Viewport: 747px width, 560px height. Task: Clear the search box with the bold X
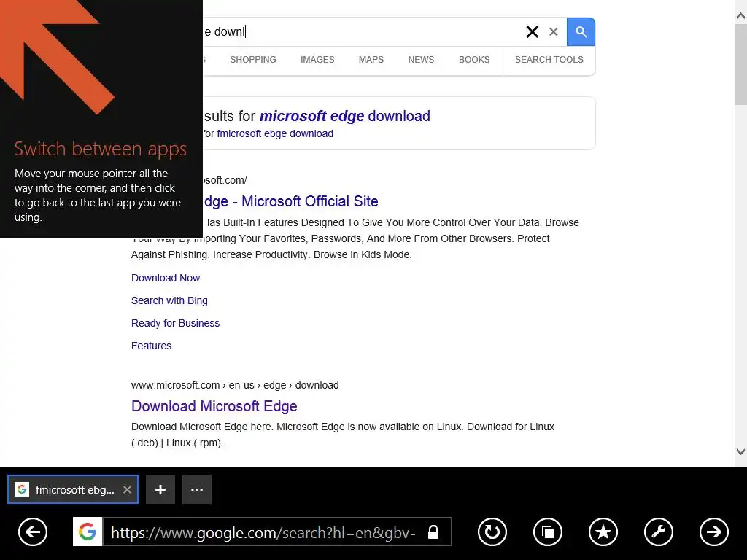(532, 32)
